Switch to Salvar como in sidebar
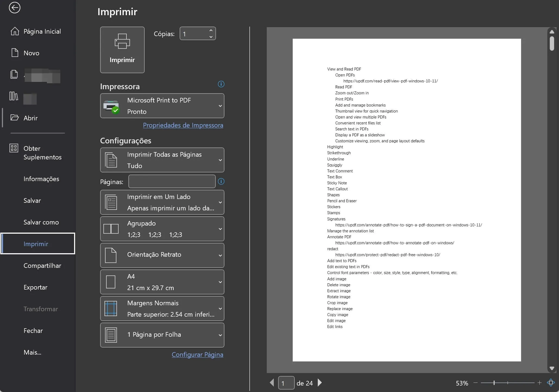 pos(41,222)
